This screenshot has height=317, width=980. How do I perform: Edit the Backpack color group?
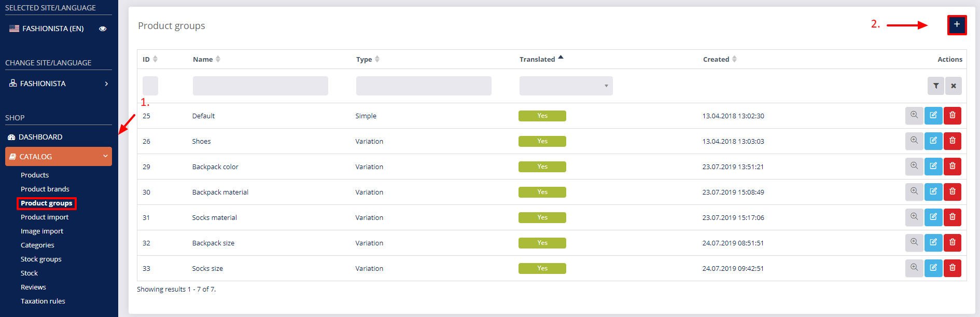click(933, 166)
